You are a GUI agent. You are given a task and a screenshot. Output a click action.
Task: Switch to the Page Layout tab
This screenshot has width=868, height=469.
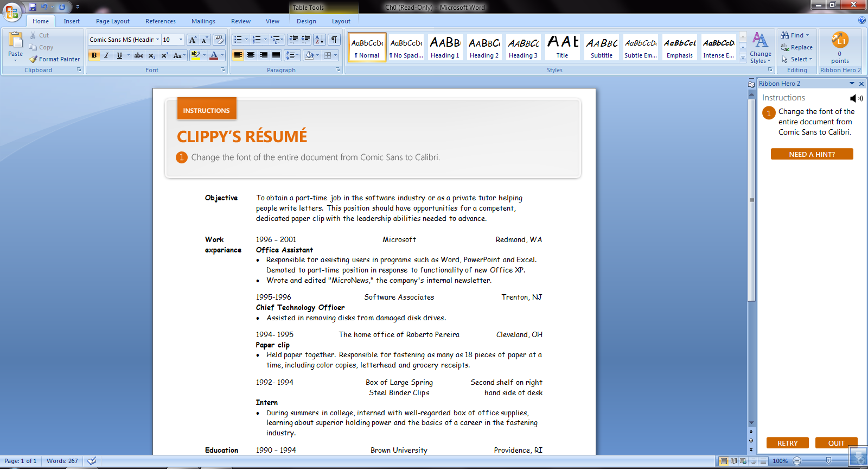(113, 21)
